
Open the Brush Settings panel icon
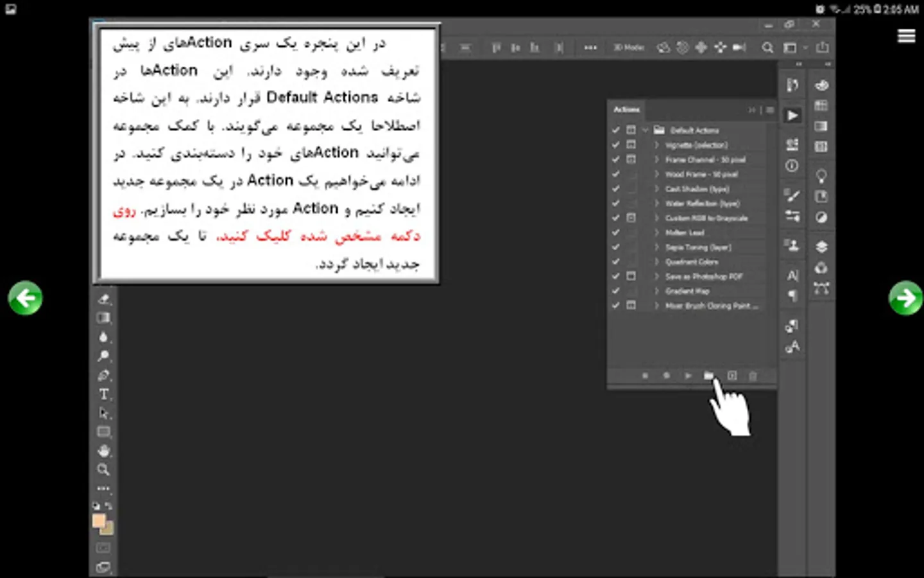[792, 195]
